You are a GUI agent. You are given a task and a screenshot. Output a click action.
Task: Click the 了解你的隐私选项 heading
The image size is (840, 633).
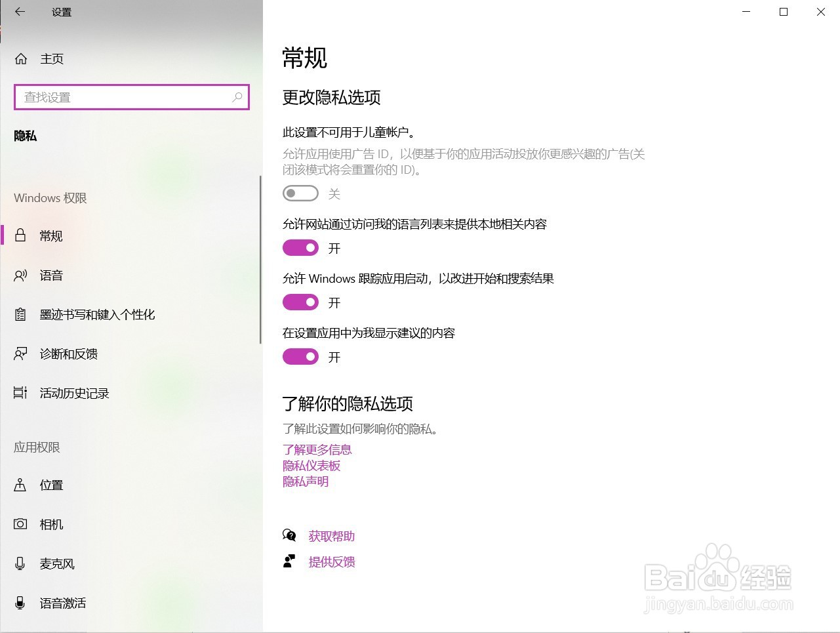[x=348, y=403]
